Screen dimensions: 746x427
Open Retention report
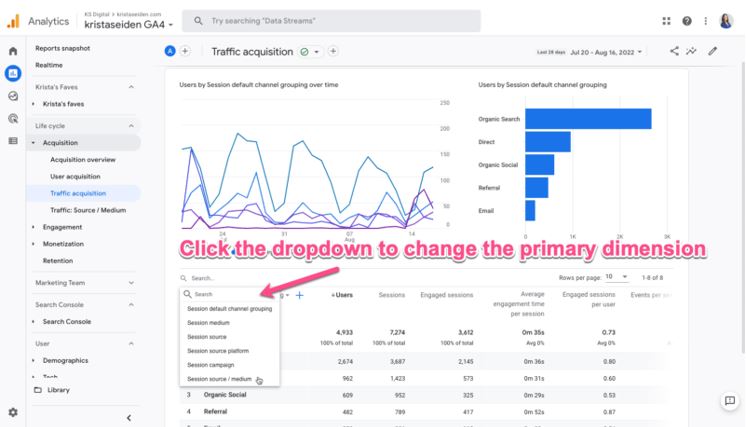[58, 261]
